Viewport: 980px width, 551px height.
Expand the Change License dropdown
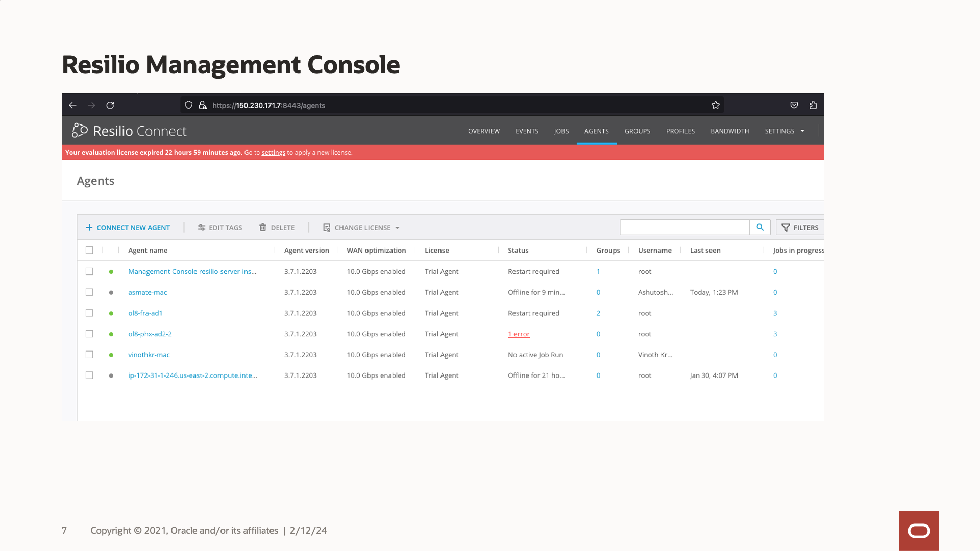click(397, 228)
